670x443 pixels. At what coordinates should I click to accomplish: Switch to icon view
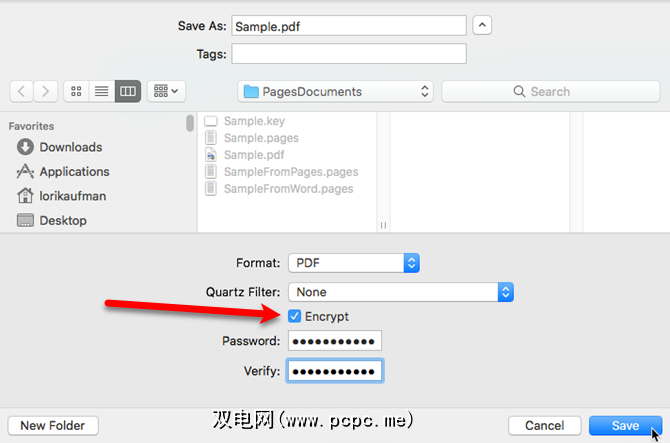click(76, 91)
